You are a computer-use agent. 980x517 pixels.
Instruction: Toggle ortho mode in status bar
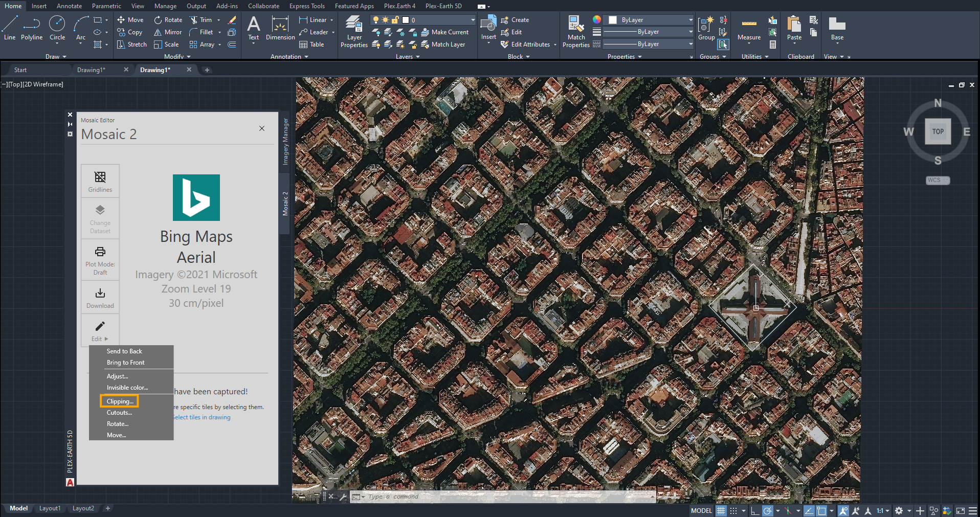pos(755,511)
